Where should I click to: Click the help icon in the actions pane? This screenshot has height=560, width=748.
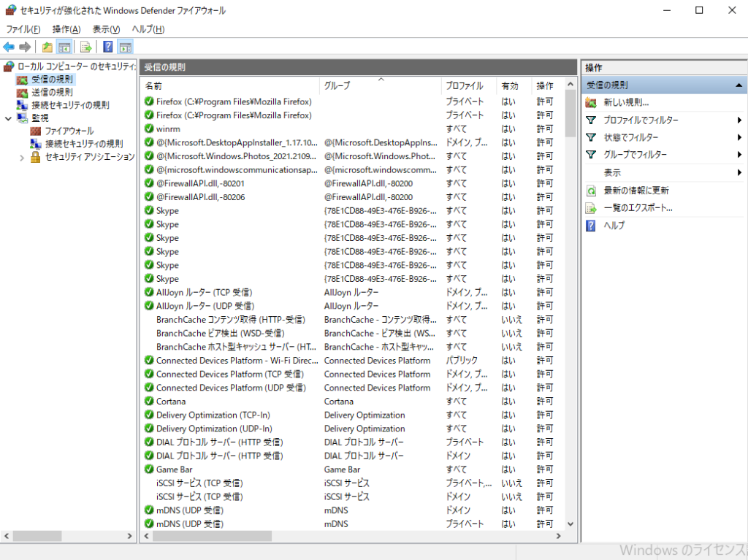point(591,226)
